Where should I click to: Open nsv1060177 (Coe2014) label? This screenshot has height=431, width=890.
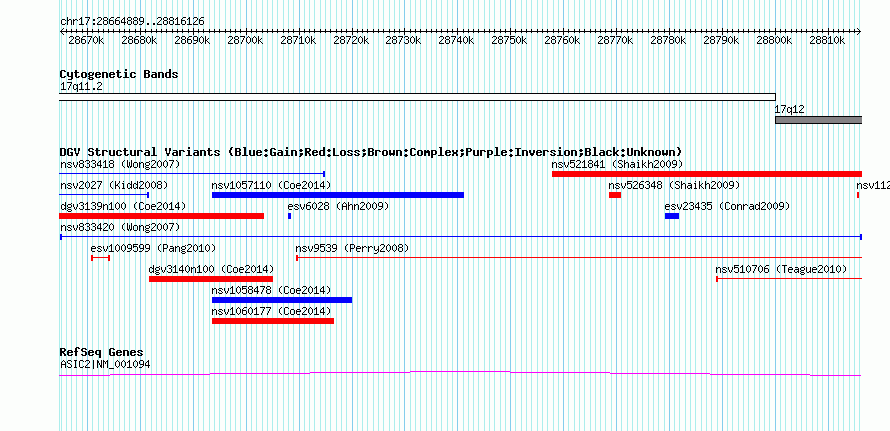coord(271,312)
